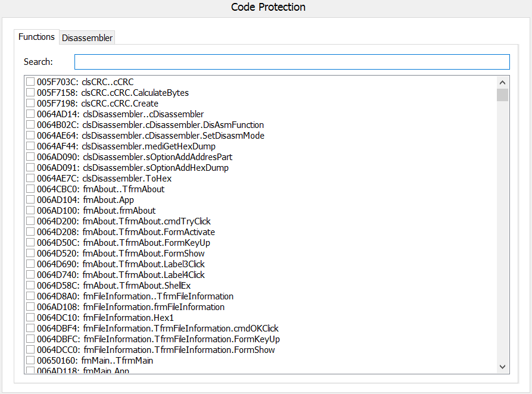Select row '0064AE7C: clsDisassembler.ToHex'
This screenshot has height=394, width=532.
[104, 179]
